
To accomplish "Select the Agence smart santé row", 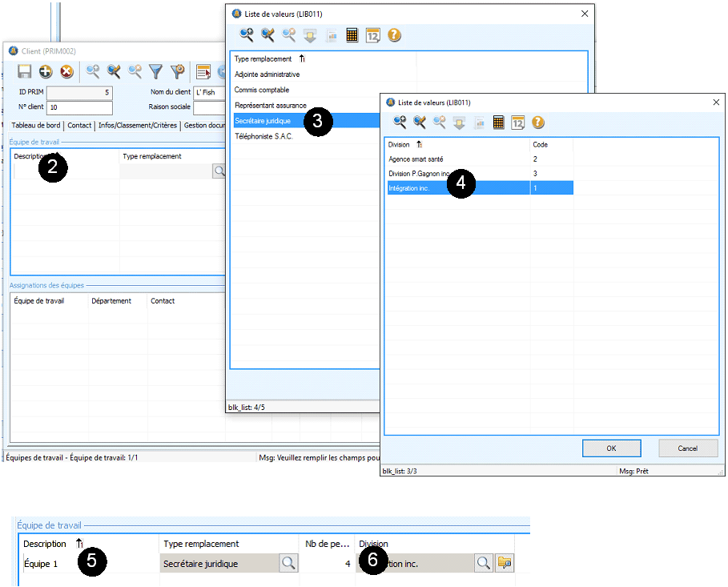I will (x=416, y=159).
